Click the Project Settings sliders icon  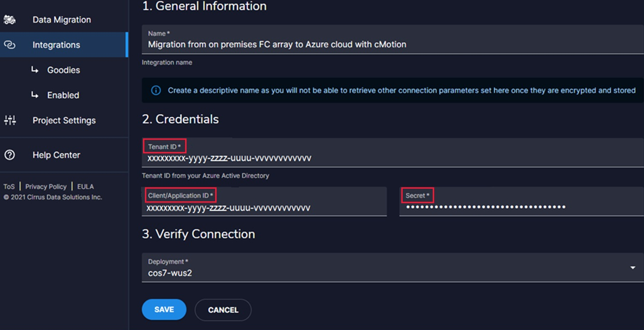tap(10, 120)
